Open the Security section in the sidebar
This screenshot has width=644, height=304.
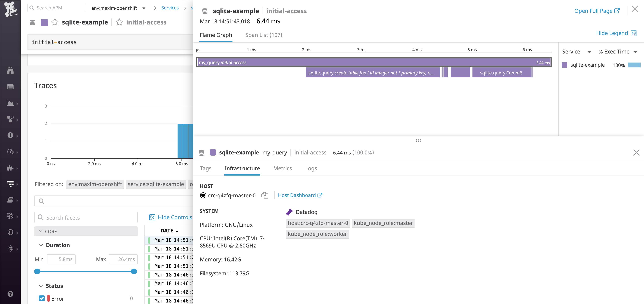(10, 232)
